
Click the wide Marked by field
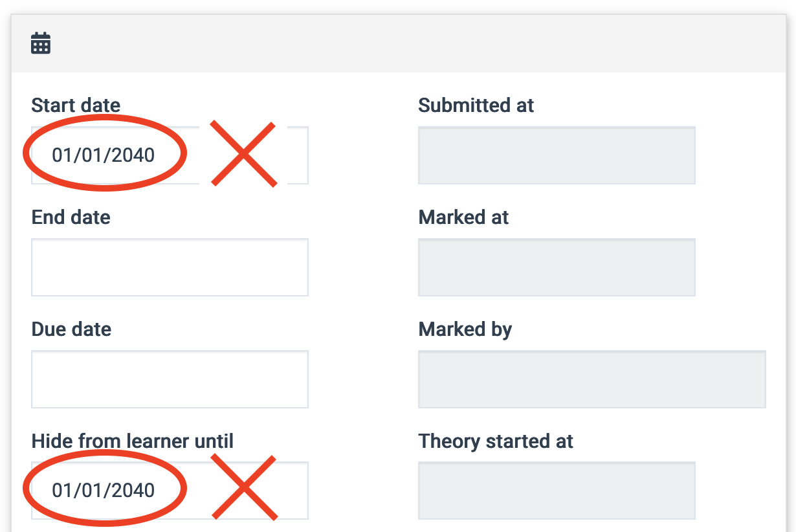pos(591,379)
